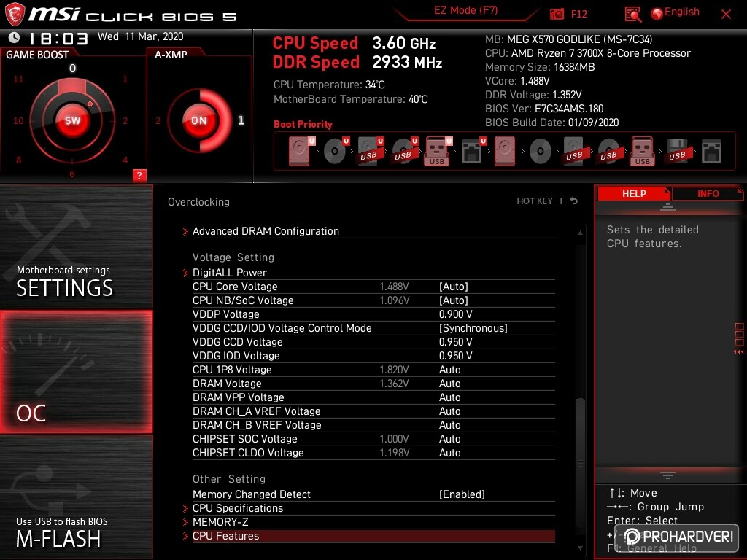Set DRAM CH_B VREF Voltage value
The height and width of the screenshot is (560, 747).
click(449, 425)
